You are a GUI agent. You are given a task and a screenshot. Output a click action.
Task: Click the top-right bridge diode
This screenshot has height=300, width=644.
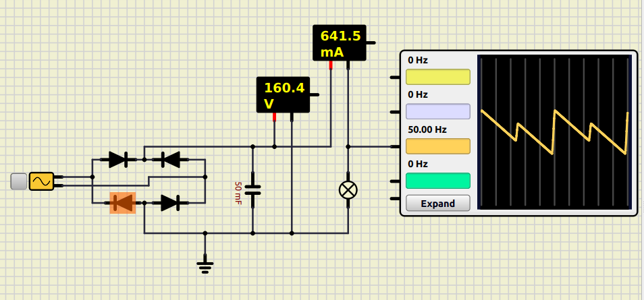[x=169, y=159]
